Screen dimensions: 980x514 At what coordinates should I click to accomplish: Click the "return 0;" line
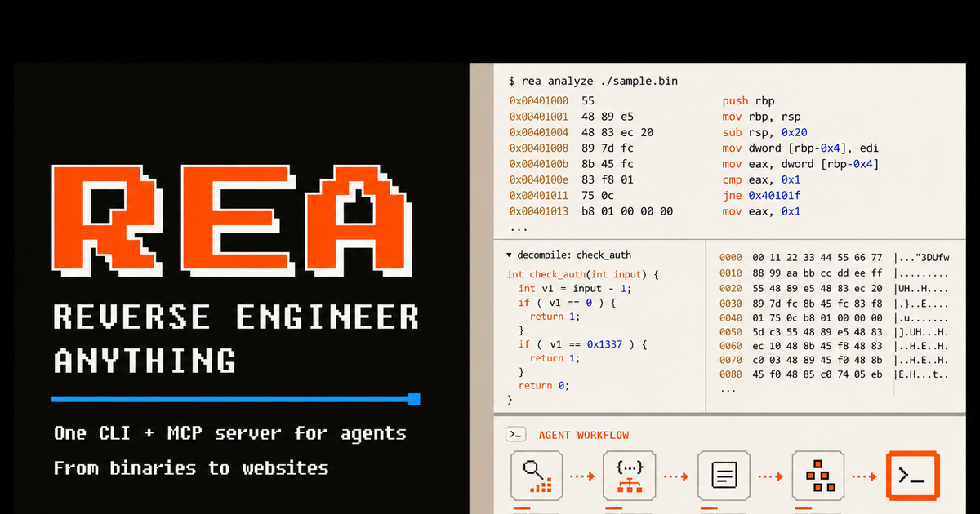click(544, 386)
